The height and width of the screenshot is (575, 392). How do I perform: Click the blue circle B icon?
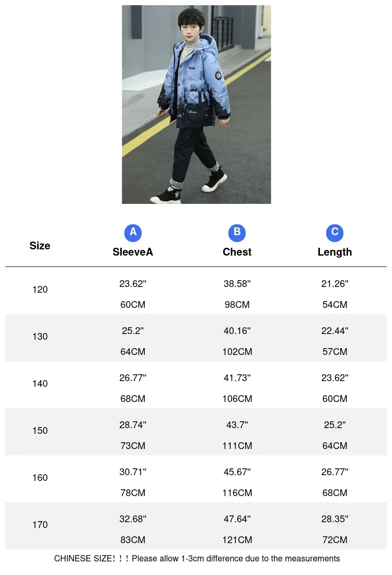237,232
